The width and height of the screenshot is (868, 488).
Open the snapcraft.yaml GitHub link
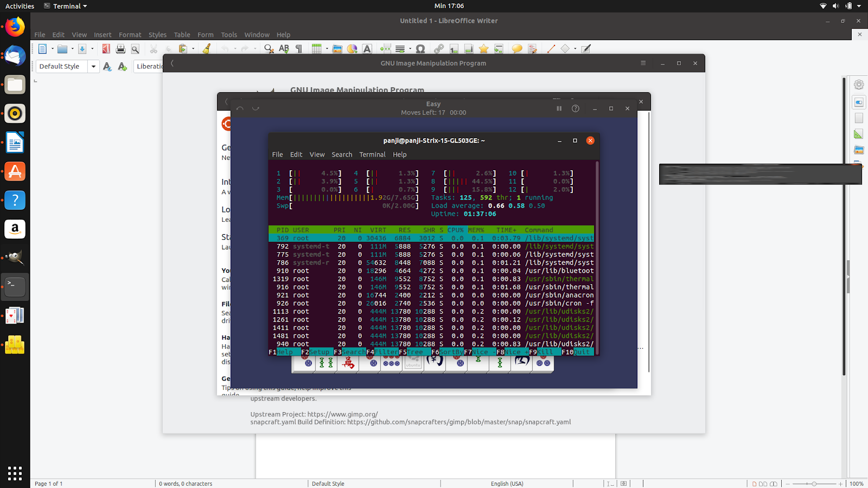[459, 422]
